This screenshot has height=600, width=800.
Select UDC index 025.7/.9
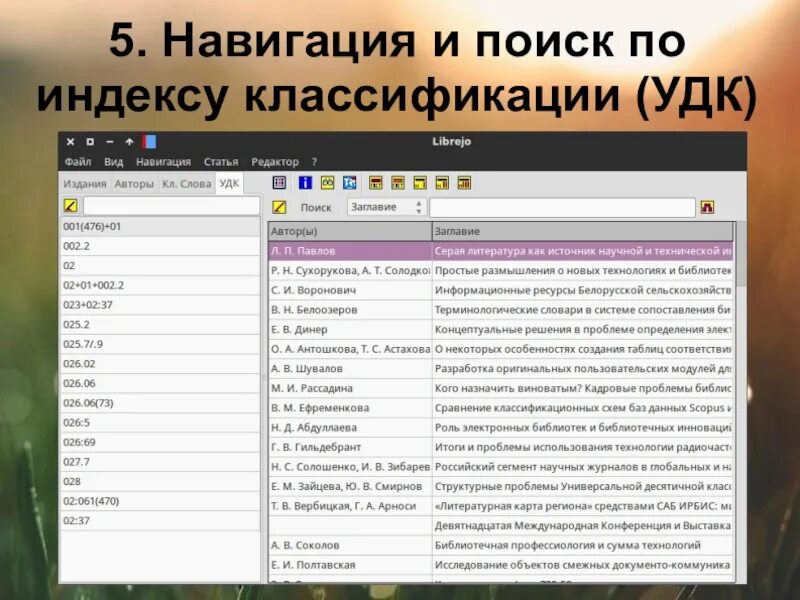click(160, 344)
